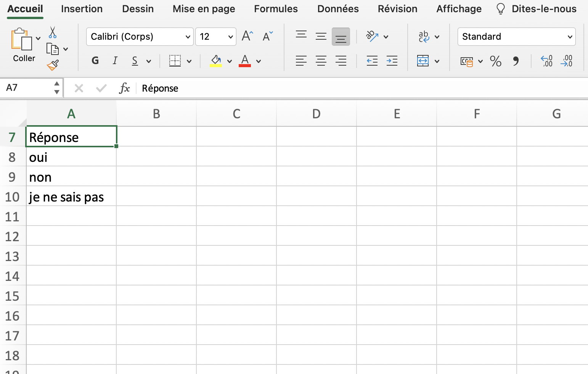Toggle bold with the G button
588x374 pixels.
pos(95,61)
